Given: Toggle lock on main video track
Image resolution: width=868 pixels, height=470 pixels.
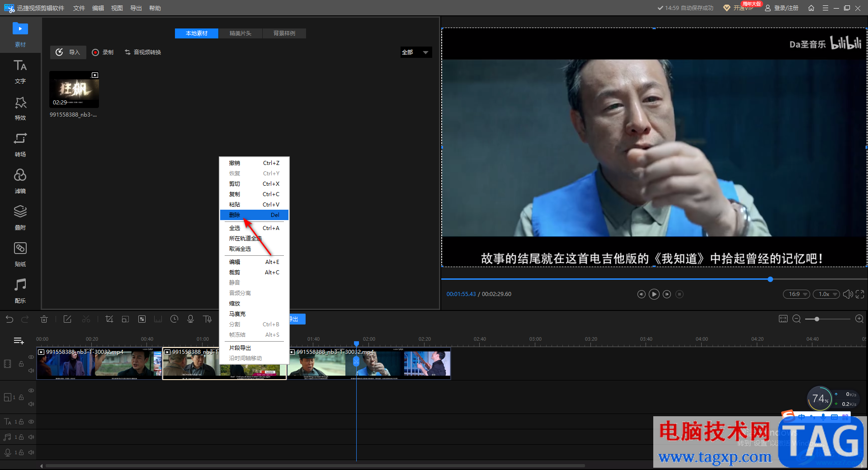Looking at the screenshot, I should point(21,364).
